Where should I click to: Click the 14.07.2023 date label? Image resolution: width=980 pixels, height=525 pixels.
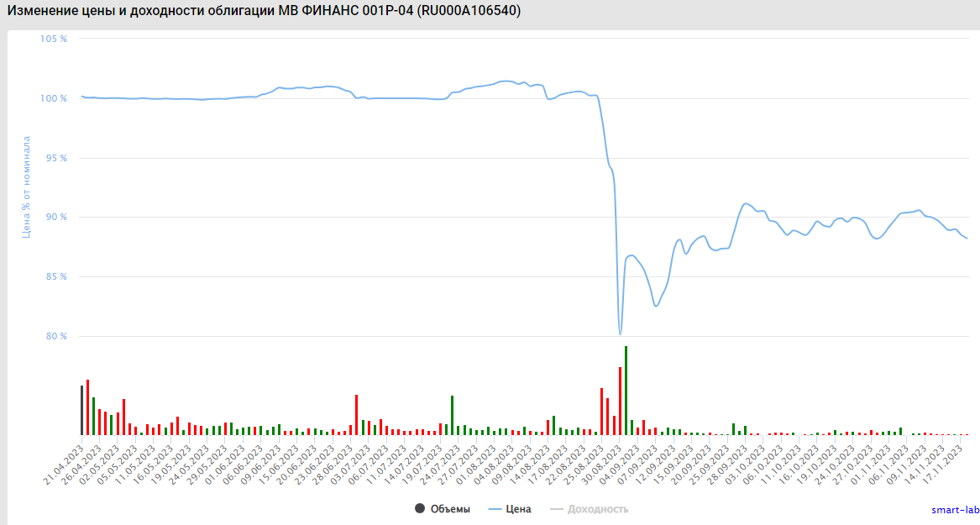406,463
